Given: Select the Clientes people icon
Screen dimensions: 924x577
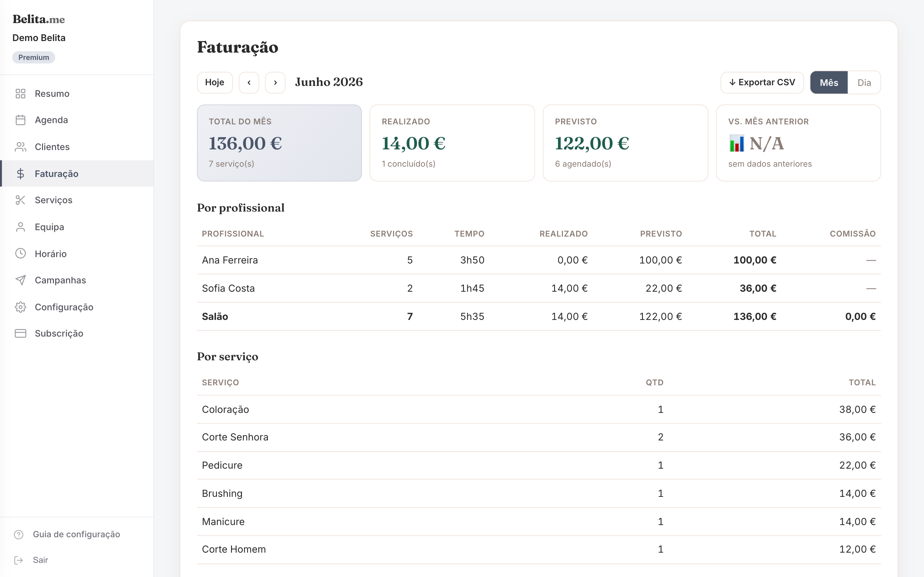Looking at the screenshot, I should coord(20,147).
